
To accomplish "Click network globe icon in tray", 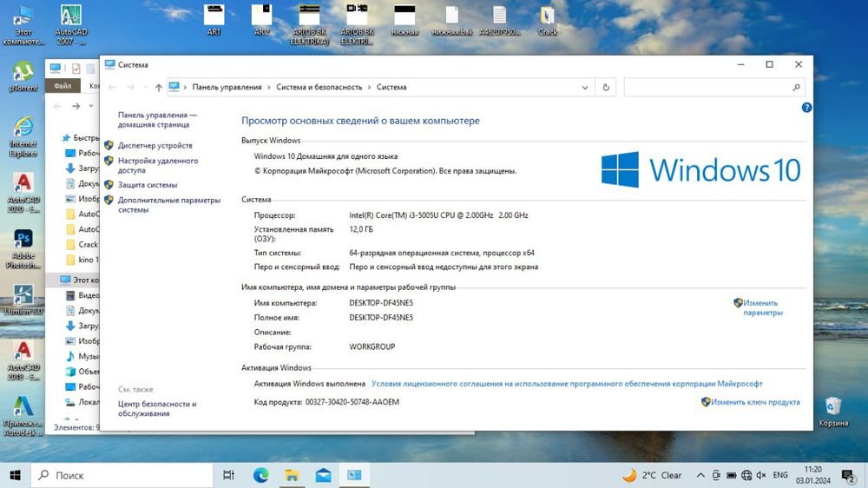I will pos(746,475).
